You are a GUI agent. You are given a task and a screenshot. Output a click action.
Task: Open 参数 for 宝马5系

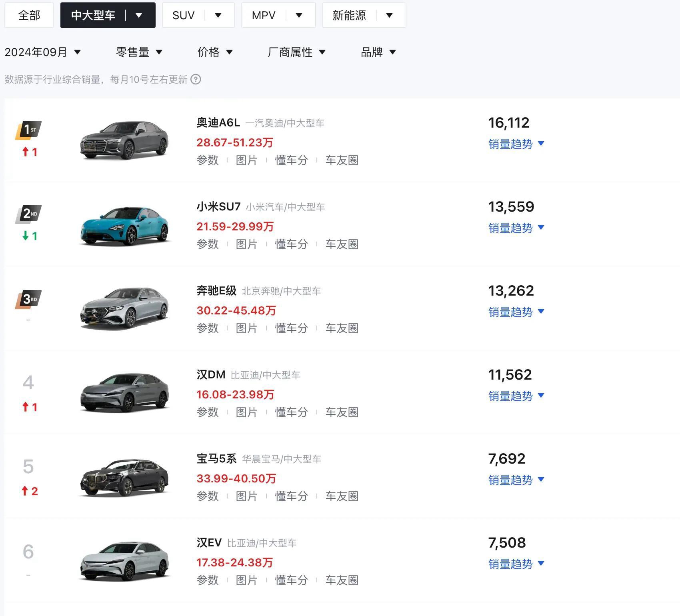point(208,496)
